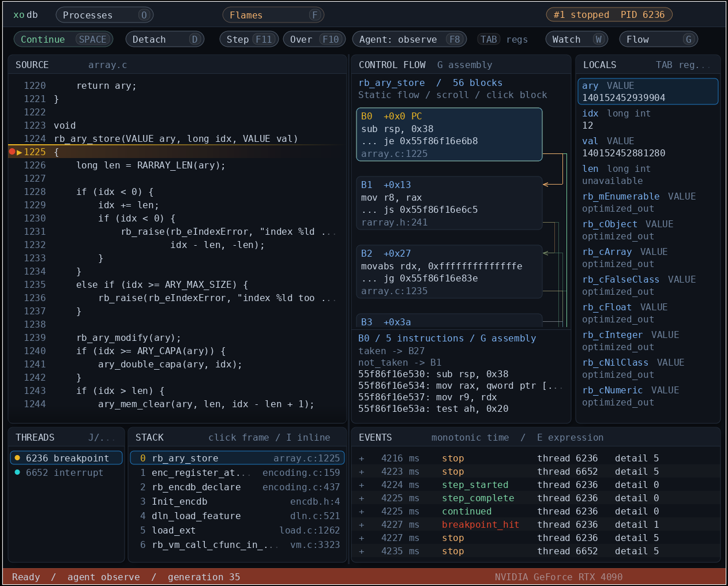The height and width of the screenshot is (586, 728).
Task: Expand the step_complete event row
Action: [x=362, y=498]
